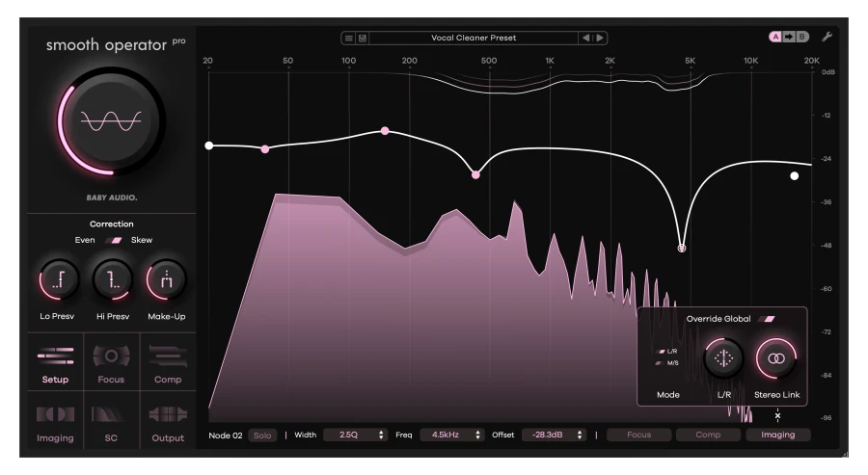868x475 pixels.
Task: Click the Hi Presv knob
Action: (113, 279)
